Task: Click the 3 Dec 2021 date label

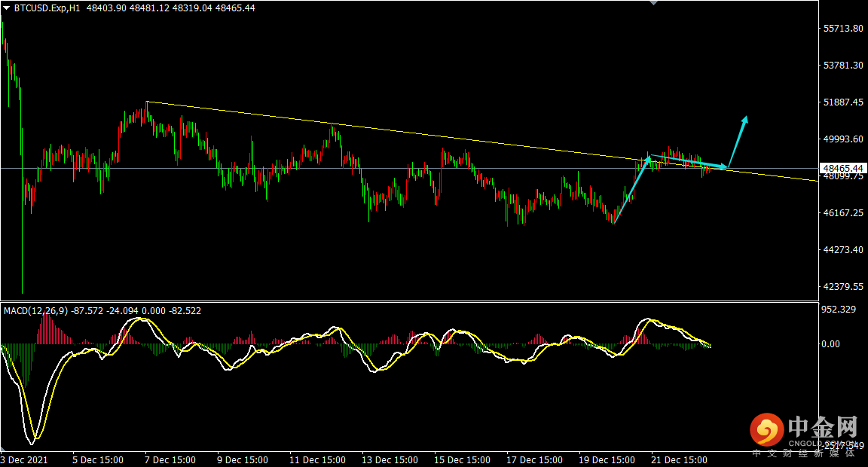Action: (24, 459)
